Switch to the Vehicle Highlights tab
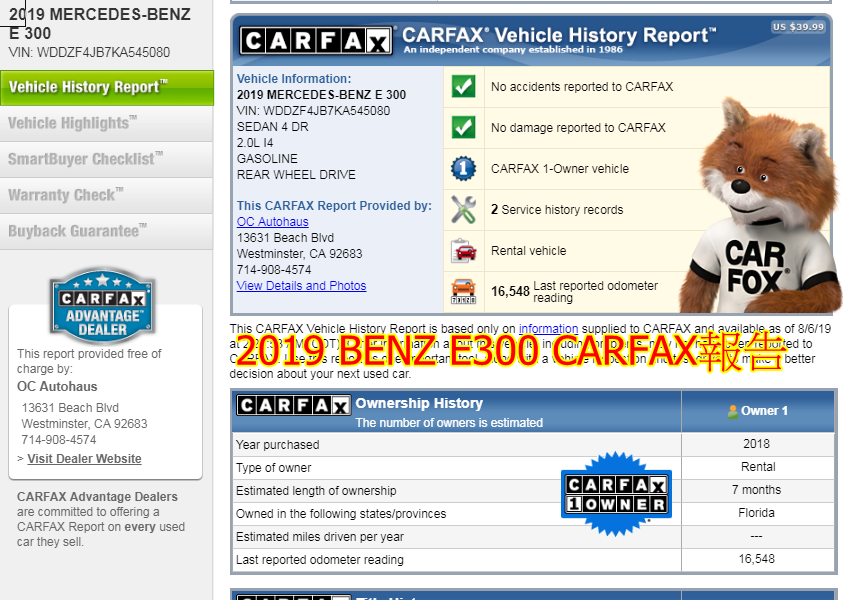Image resolution: width=850 pixels, height=600 pixels. pos(106,124)
